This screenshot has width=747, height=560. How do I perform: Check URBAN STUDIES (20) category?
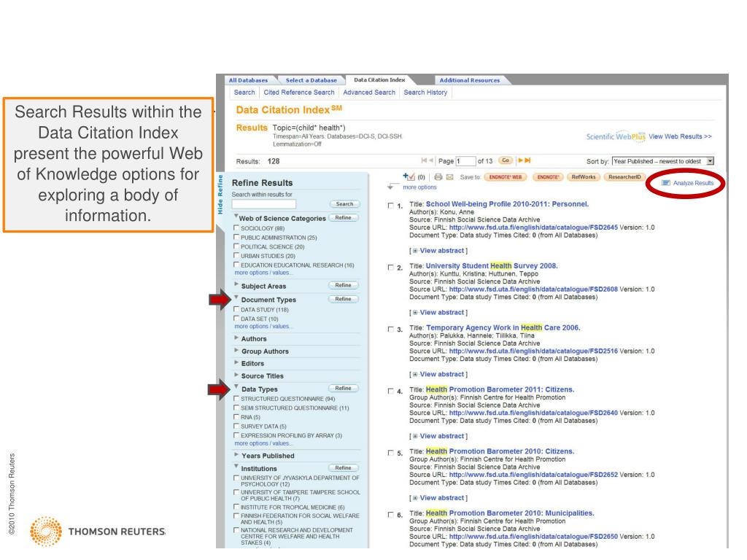pos(236,255)
